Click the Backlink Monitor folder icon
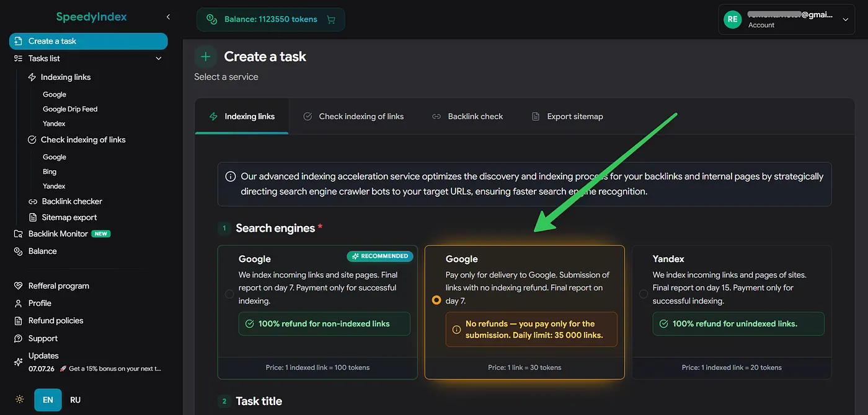 point(18,234)
